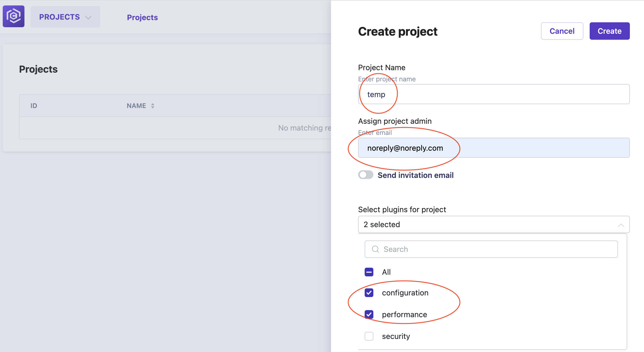
Task: Click the plugin Search box
Action: [x=491, y=249]
